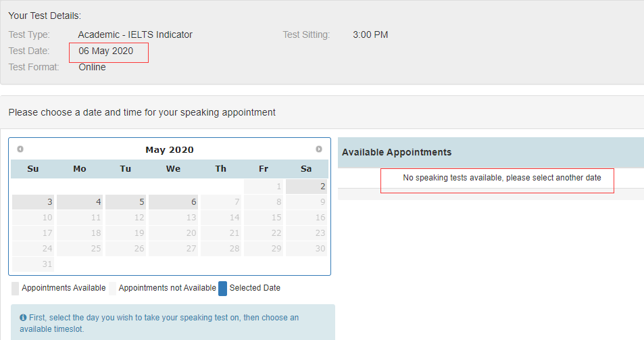The image size is (644, 340).
Task: Click the info icon in the hint box
Action: coord(23,317)
